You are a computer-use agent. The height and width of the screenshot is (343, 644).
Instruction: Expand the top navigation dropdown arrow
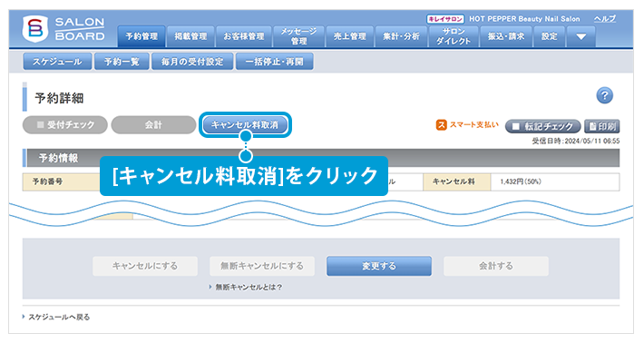[581, 37]
